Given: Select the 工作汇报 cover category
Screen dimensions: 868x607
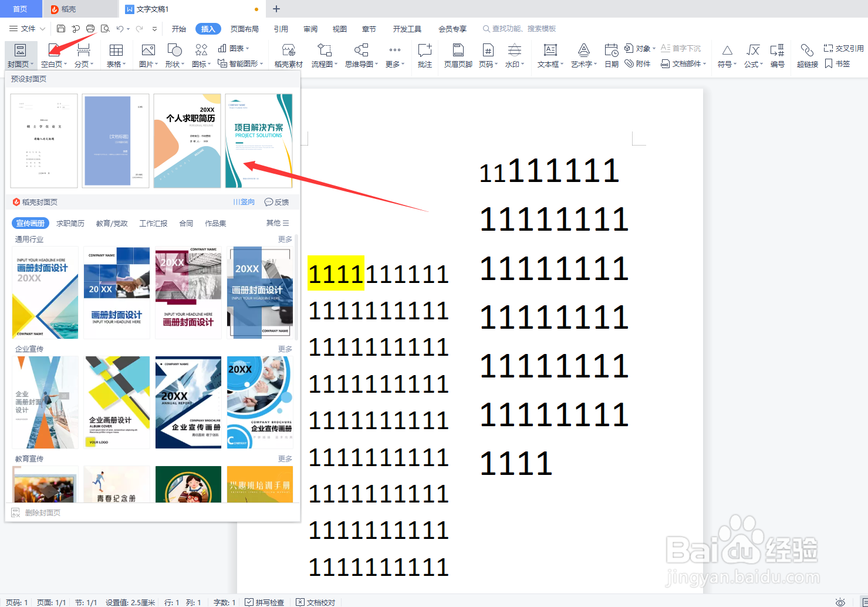Looking at the screenshot, I should point(153,223).
